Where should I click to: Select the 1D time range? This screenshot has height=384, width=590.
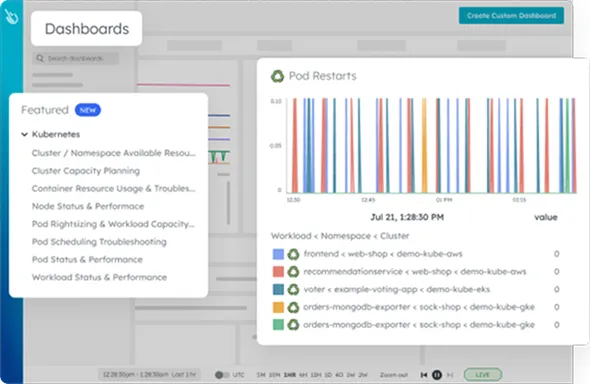[328, 375]
